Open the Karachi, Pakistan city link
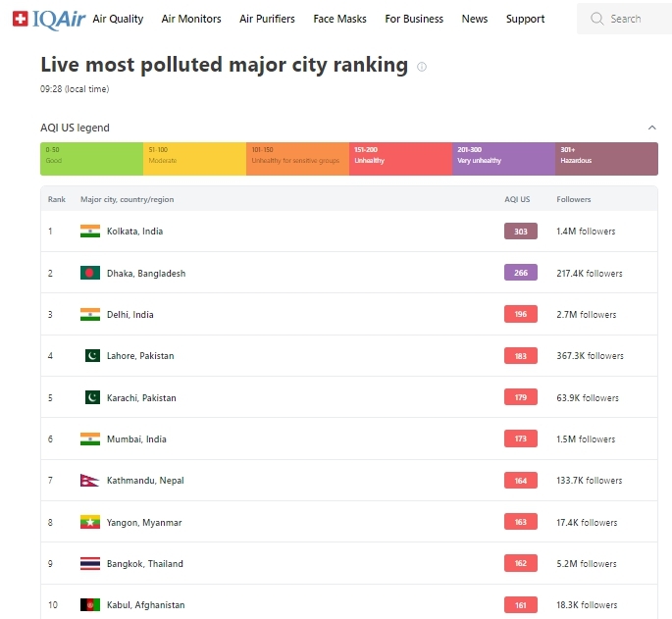 [x=141, y=398]
